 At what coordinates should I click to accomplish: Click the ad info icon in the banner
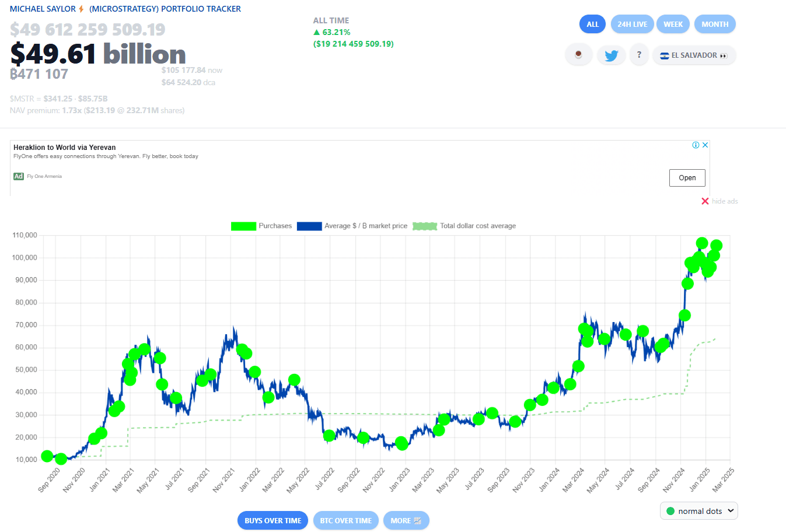[x=695, y=145]
